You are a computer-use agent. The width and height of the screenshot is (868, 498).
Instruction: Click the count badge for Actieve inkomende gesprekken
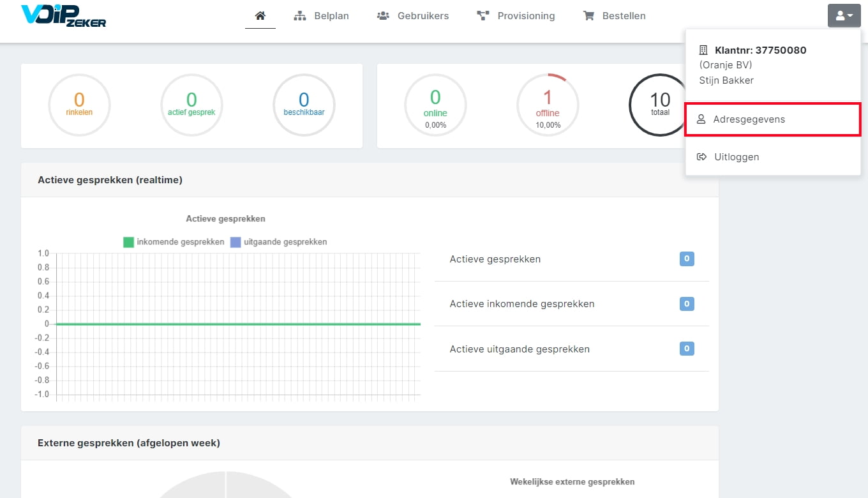pyautogui.click(x=687, y=304)
